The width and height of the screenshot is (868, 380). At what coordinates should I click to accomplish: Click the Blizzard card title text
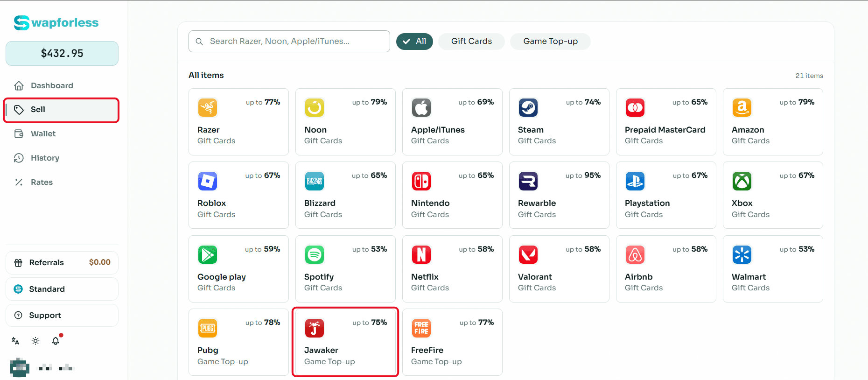[320, 203]
